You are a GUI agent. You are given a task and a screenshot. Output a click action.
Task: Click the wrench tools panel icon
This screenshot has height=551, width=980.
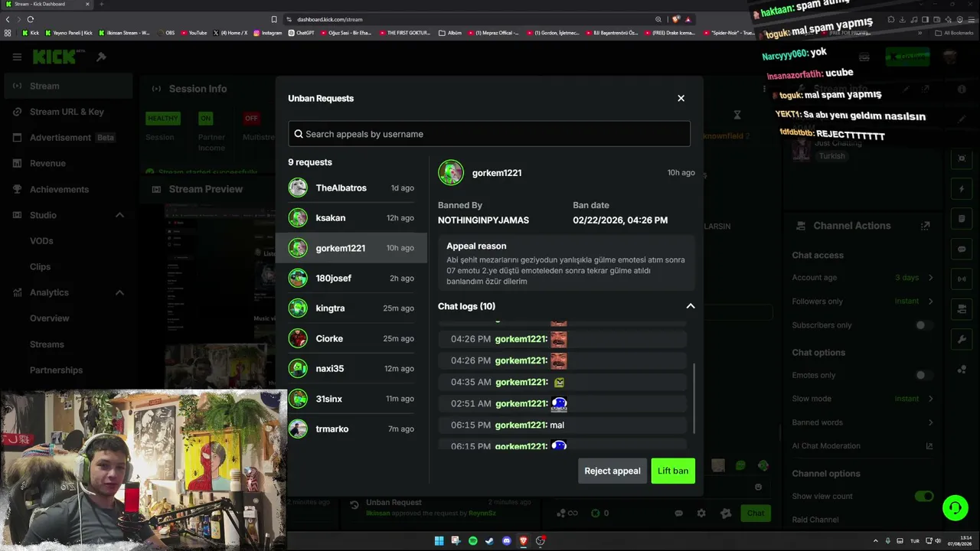click(x=962, y=339)
